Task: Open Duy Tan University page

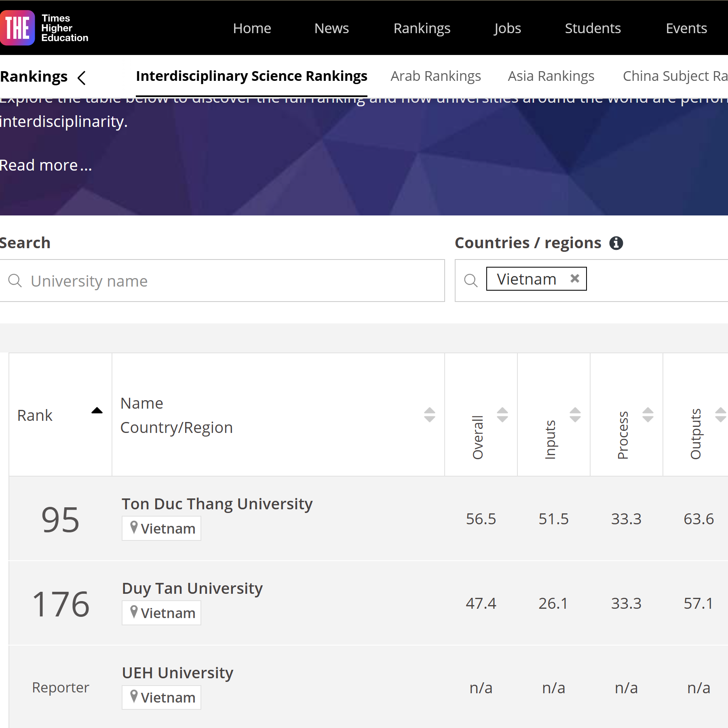Action: 192,588
